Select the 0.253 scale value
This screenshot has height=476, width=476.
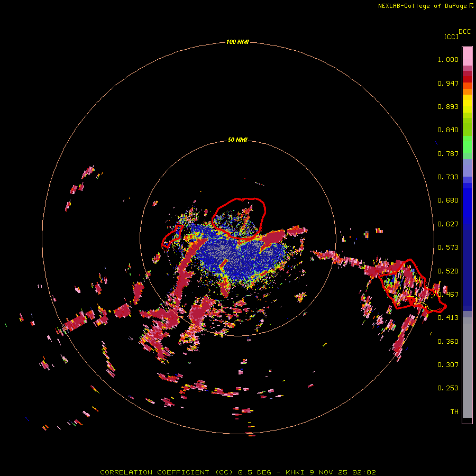448,388
